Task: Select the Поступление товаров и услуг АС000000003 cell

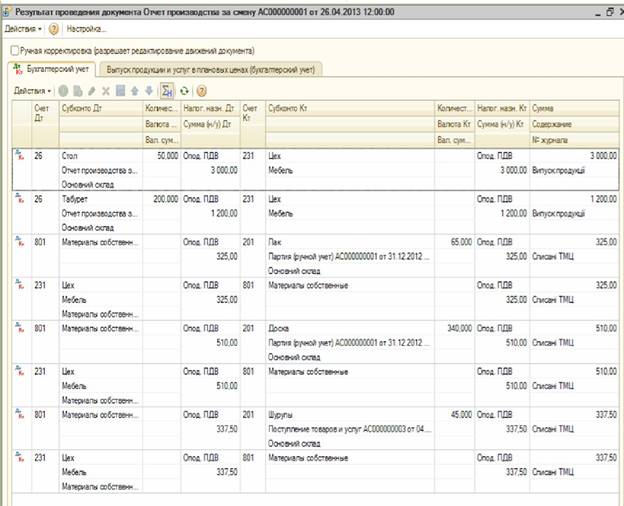Action: pyautogui.click(x=350, y=429)
